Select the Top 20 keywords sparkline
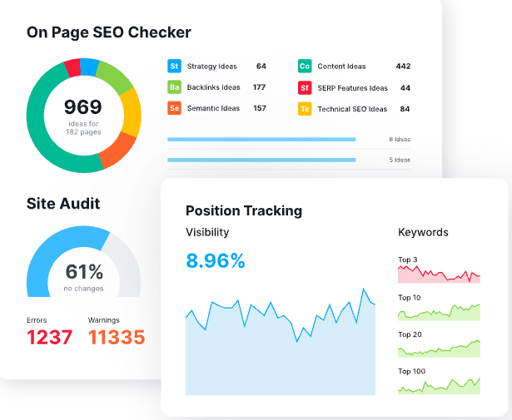 (439, 348)
